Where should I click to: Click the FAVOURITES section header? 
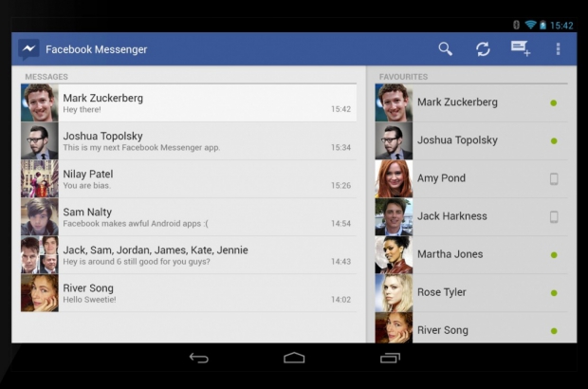[x=403, y=77]
